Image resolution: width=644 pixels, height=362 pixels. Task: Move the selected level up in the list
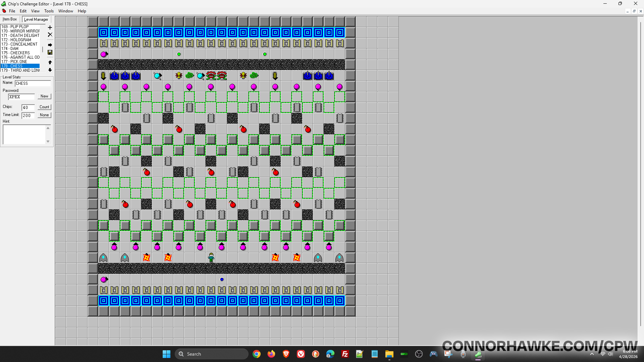coord(50,62)
